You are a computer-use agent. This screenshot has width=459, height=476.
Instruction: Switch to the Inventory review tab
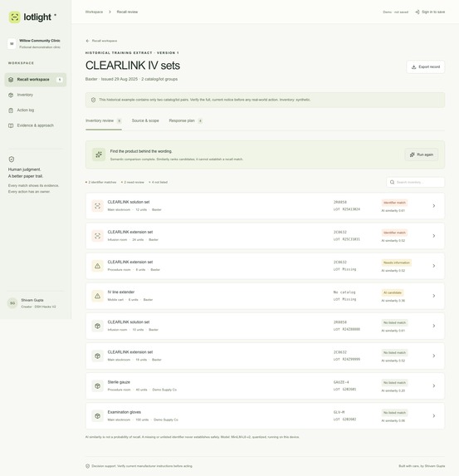[x=104, y=120]
